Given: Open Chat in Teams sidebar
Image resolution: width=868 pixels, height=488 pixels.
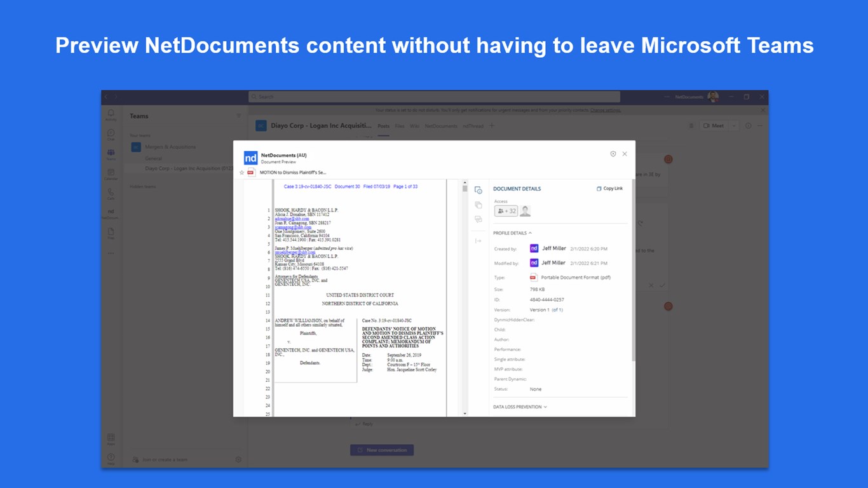Looking at the screenshot, I should pos(111,134).
